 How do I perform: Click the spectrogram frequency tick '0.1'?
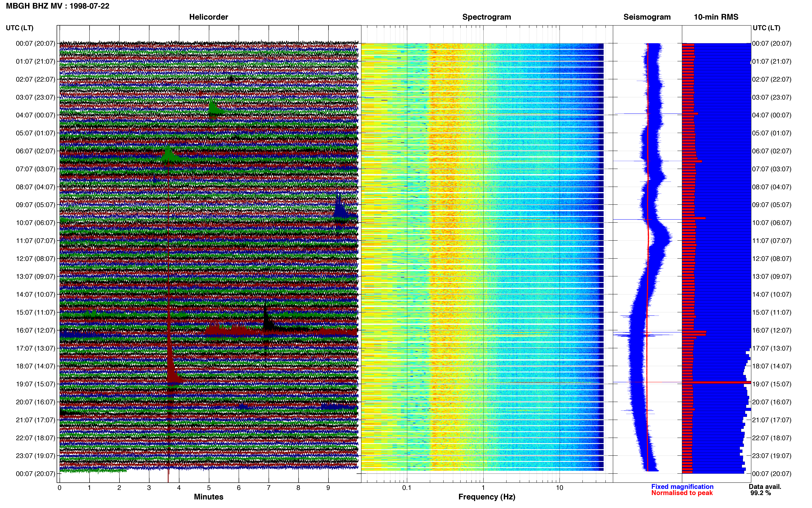click(407, 488)
